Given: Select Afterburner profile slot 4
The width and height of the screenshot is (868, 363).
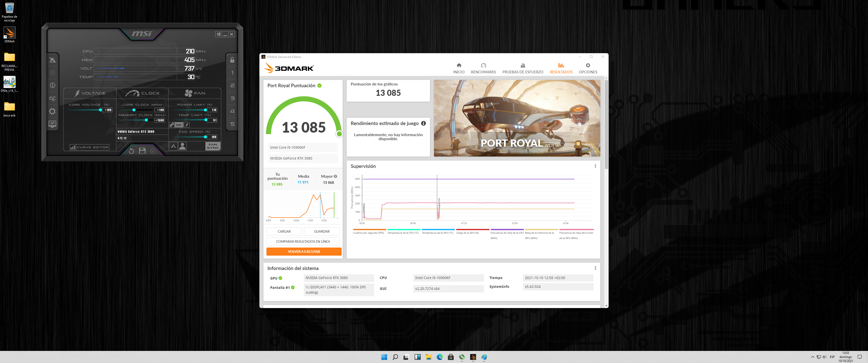Looking at the screenshot, I should [232, 111].
